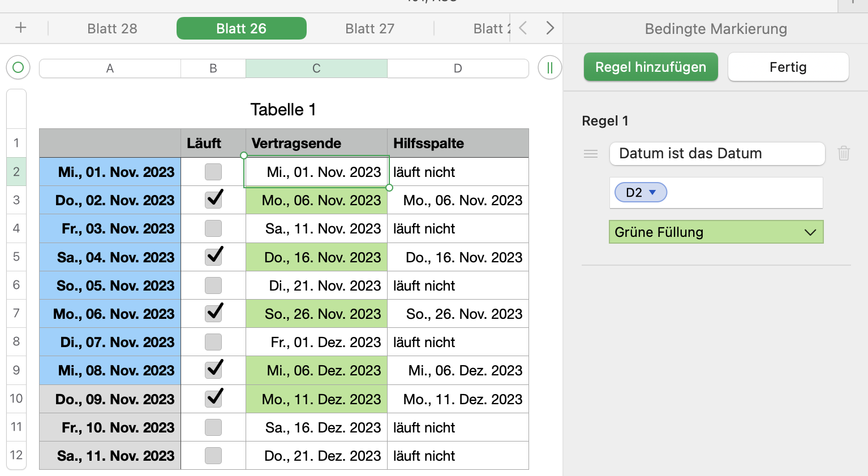Toggle the Läuft checkbox in row 10
The width and height of the screenshot is (868, 476).
(x=213, y=399)
